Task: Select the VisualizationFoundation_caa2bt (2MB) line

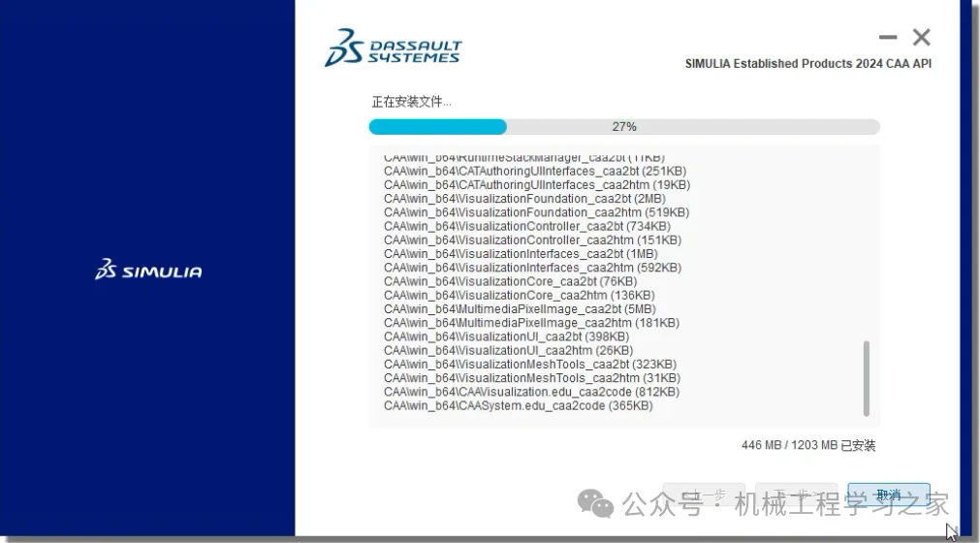Action: tap(524, 199)
